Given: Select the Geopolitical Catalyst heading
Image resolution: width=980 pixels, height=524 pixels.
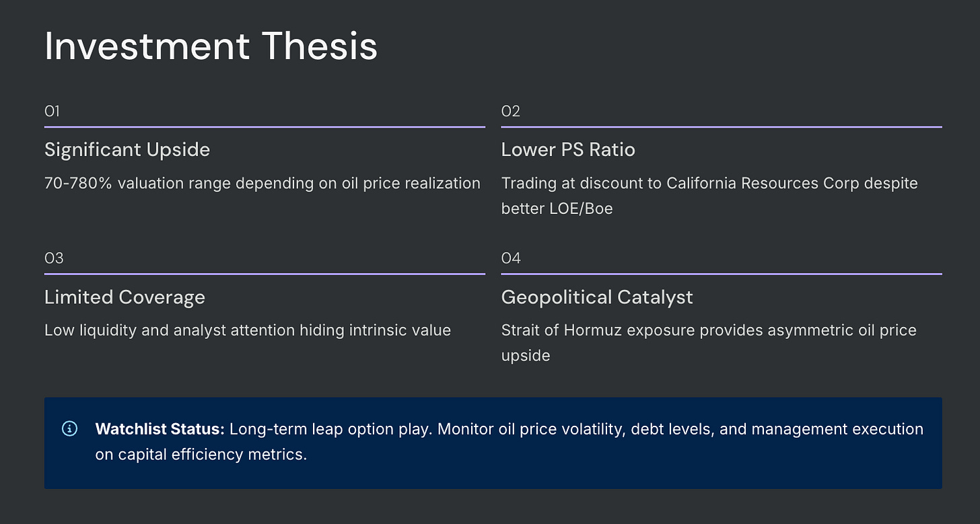Looking at the screenshot, I should pos(597,297).
